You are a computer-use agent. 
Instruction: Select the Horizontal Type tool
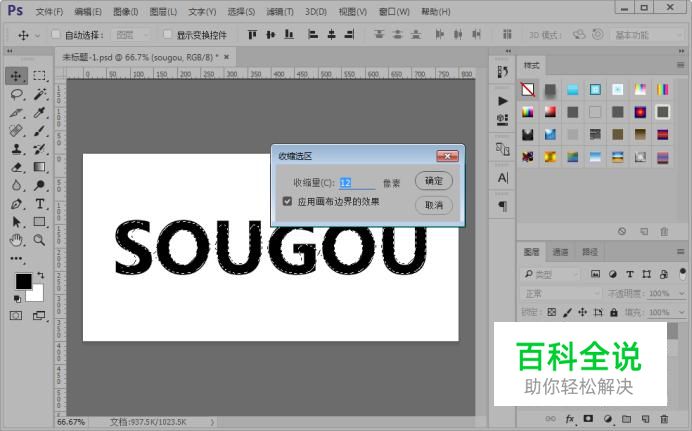click(x=39, y=204)
